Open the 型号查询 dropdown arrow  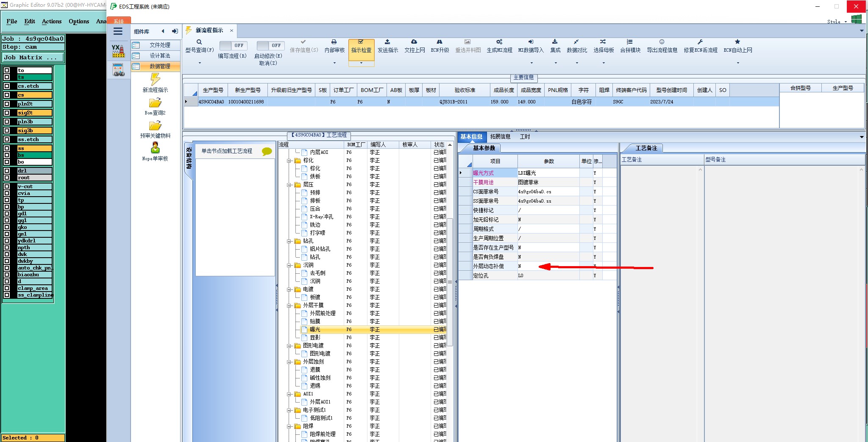200,63
